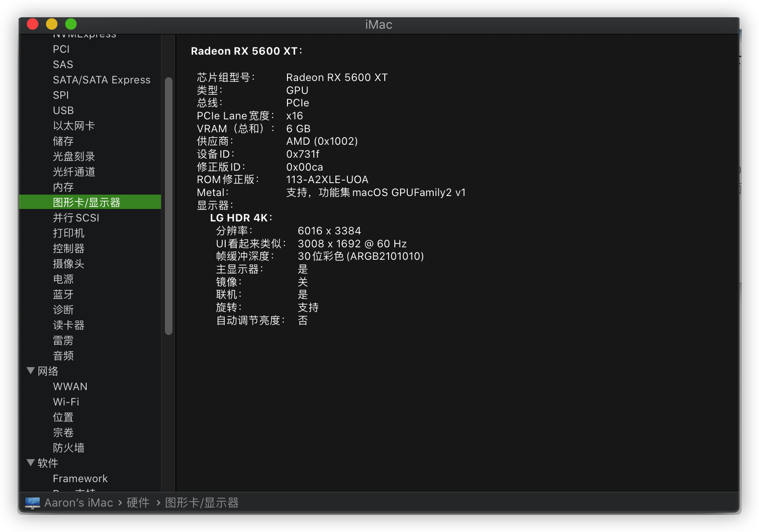
Task: Click the Metal GPUFamily2 v1 value
Action: point(376,192)
